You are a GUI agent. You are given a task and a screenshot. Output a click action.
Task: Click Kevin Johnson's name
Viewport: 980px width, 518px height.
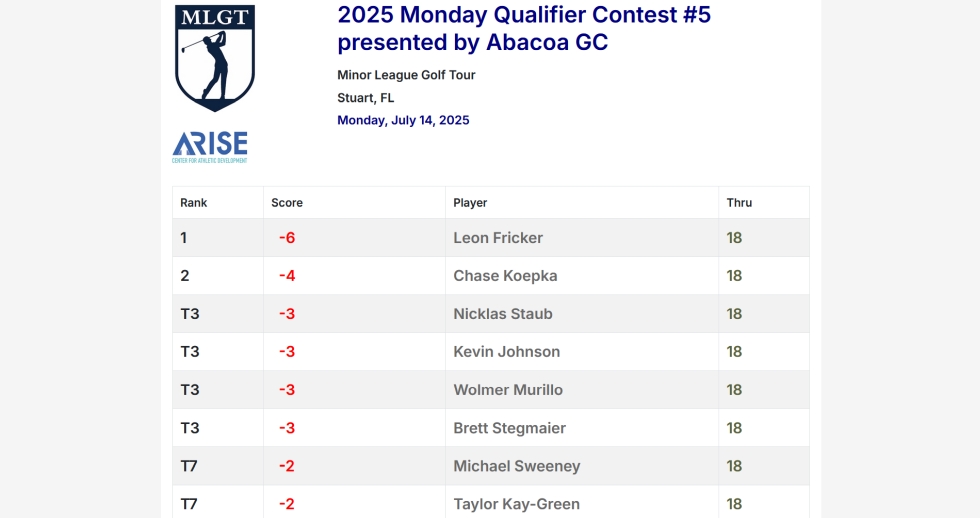tap(507, 352)
